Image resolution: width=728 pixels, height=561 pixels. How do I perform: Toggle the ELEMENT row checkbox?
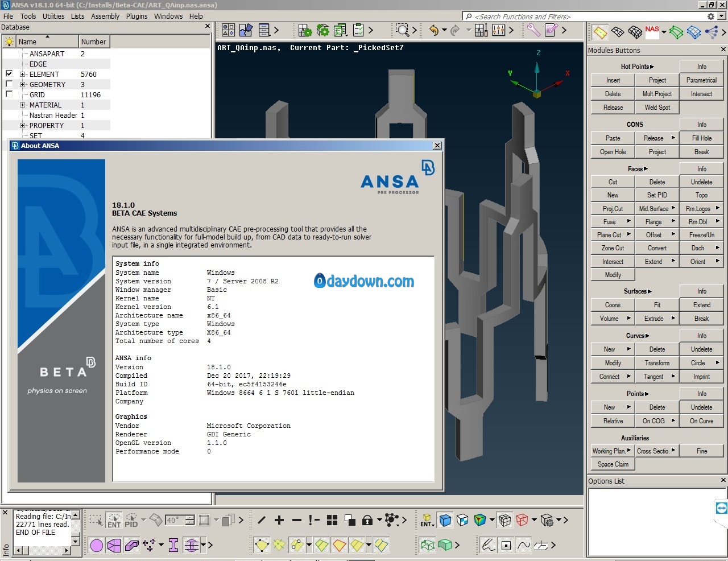[x=9, y=73]
